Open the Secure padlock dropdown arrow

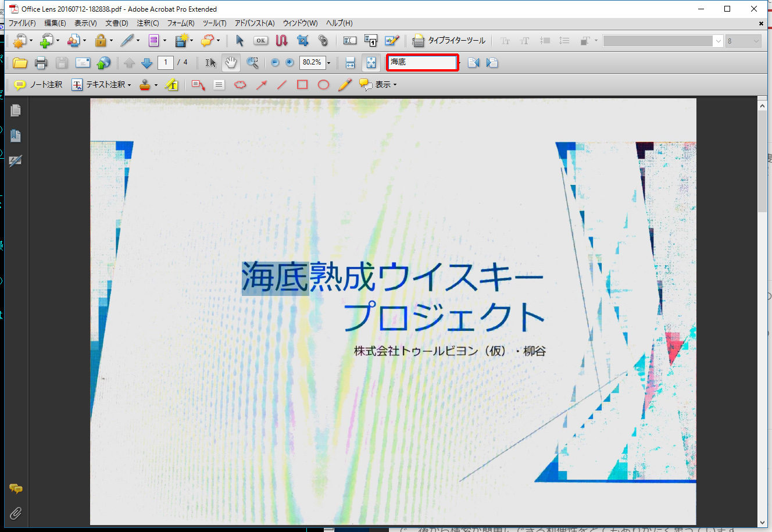pyautogui.click(x=111, y=41)
